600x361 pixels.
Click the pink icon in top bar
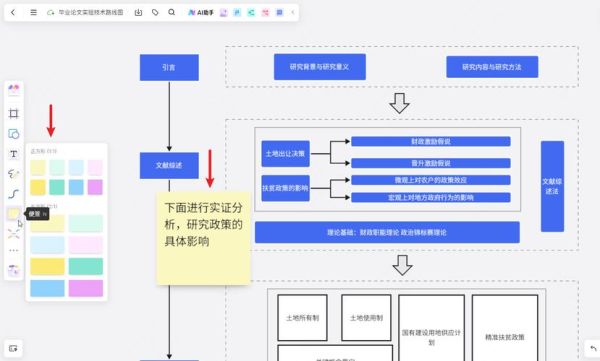265,12
